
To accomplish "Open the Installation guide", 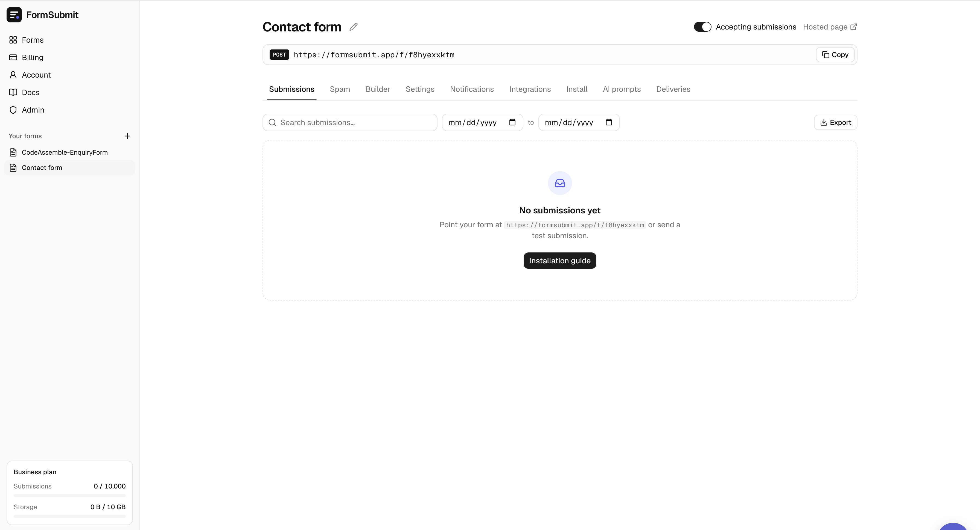I will [560, 261].
